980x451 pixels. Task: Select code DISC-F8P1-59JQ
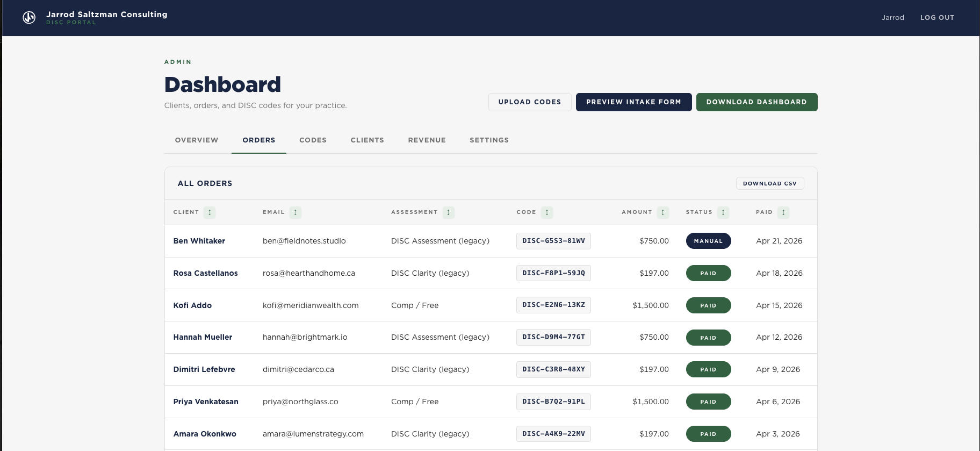coord(553,273)
